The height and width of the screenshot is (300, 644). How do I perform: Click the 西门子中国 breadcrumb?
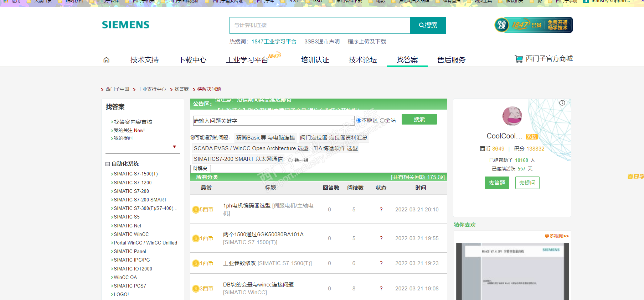(117, 89)
